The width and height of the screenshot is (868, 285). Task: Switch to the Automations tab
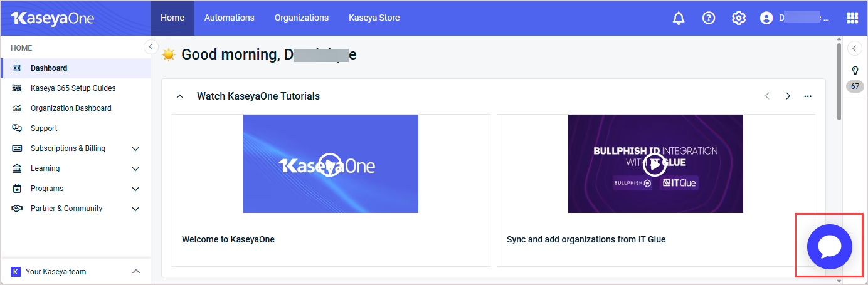click(229, 18)
